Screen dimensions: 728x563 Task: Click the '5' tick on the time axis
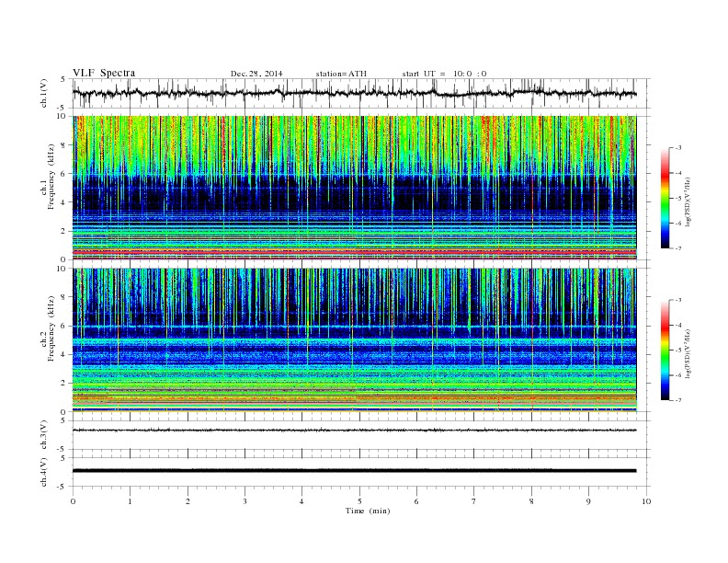[x=359, y=501]
